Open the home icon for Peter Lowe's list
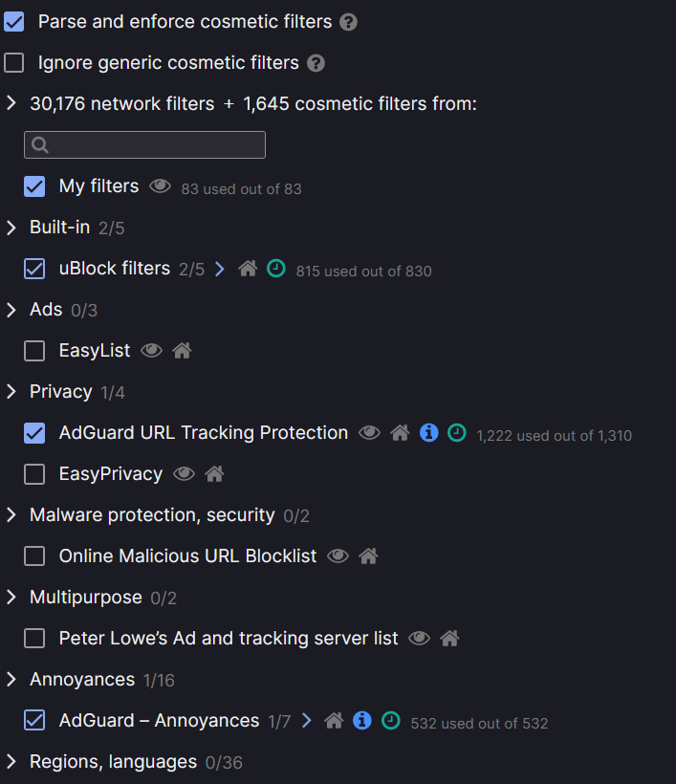This screenshot has height=784, width=676. 449,639
